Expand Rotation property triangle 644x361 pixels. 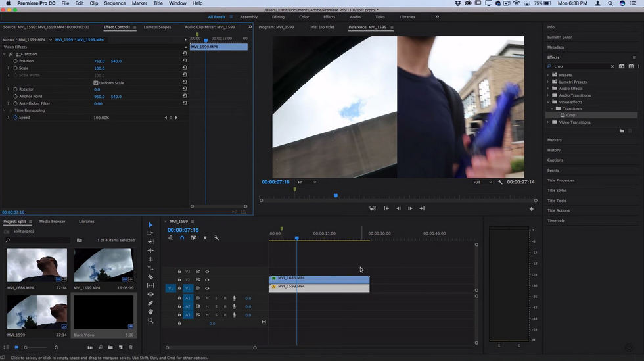8,89
